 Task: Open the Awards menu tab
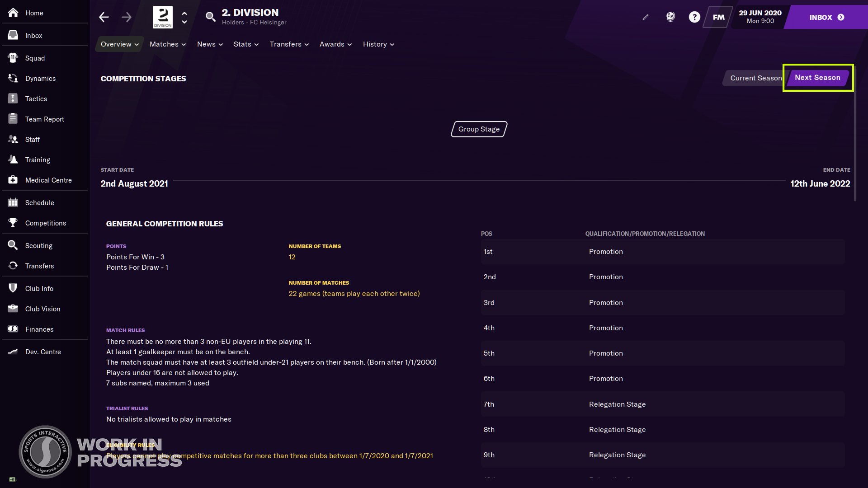[x=335, y=44]
